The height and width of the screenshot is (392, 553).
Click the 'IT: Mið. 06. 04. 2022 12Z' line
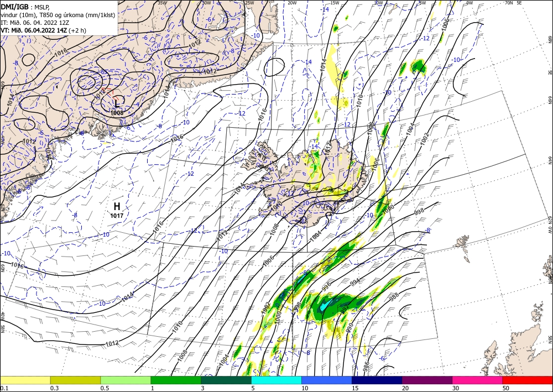(34, 23)
